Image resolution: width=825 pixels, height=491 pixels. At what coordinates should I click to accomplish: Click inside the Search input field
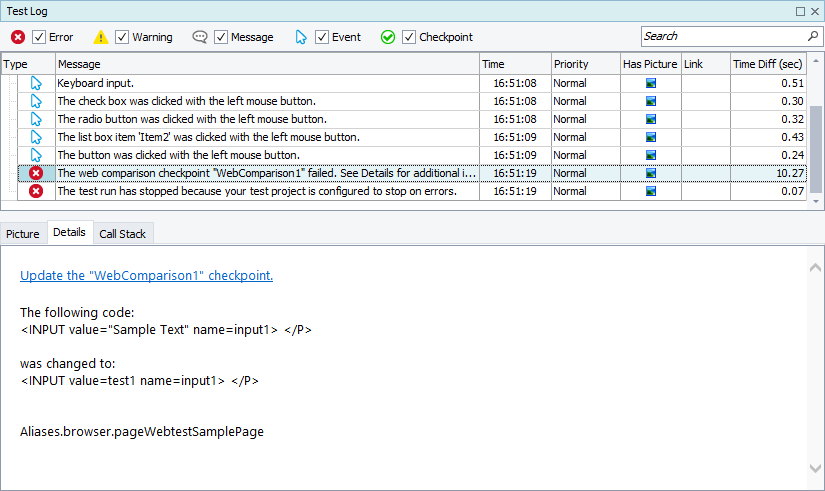tap(720, 36)
